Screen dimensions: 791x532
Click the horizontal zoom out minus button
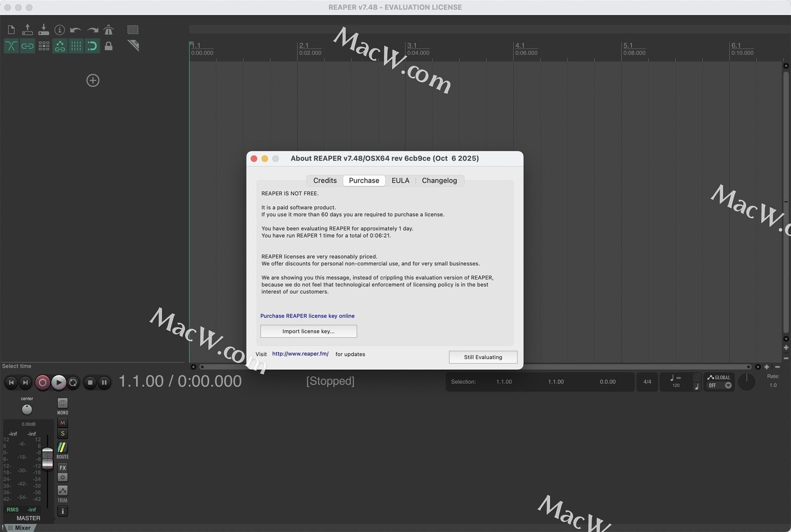[778, 367]
